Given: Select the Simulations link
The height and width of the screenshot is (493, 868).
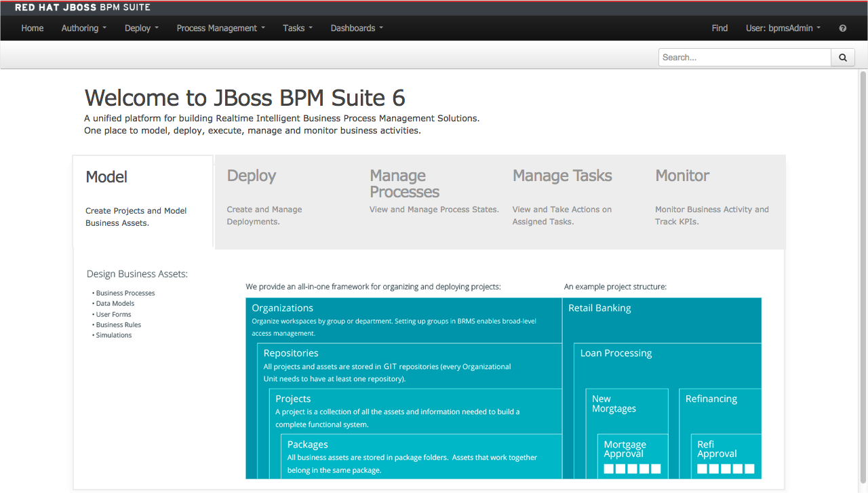Looking at the screenshot, I should [x=113, y=335].
